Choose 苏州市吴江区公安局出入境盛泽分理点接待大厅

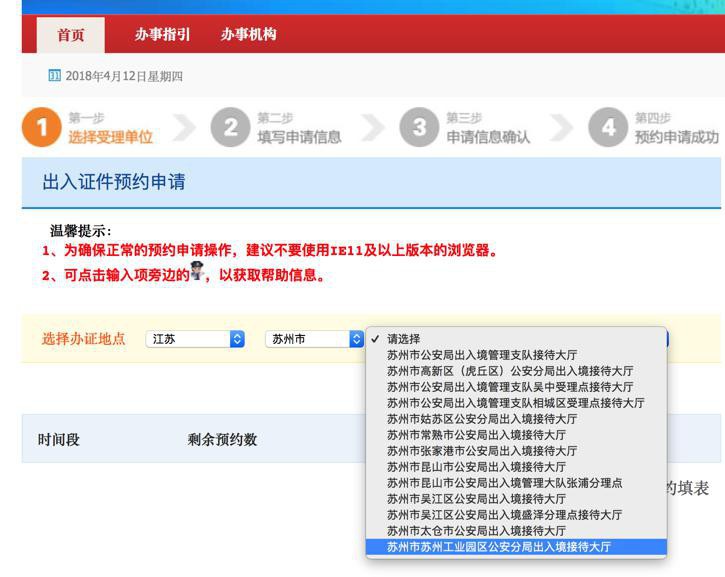(516, 515)
